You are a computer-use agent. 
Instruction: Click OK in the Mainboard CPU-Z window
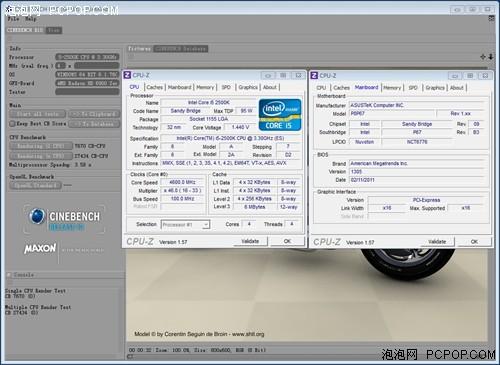coord(474,241)
